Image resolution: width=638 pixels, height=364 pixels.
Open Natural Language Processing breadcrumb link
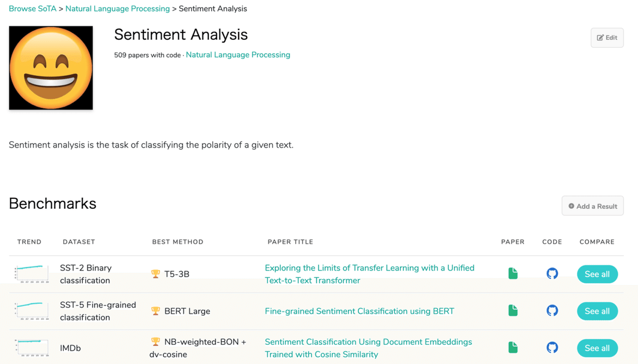[x=117, y=9]
